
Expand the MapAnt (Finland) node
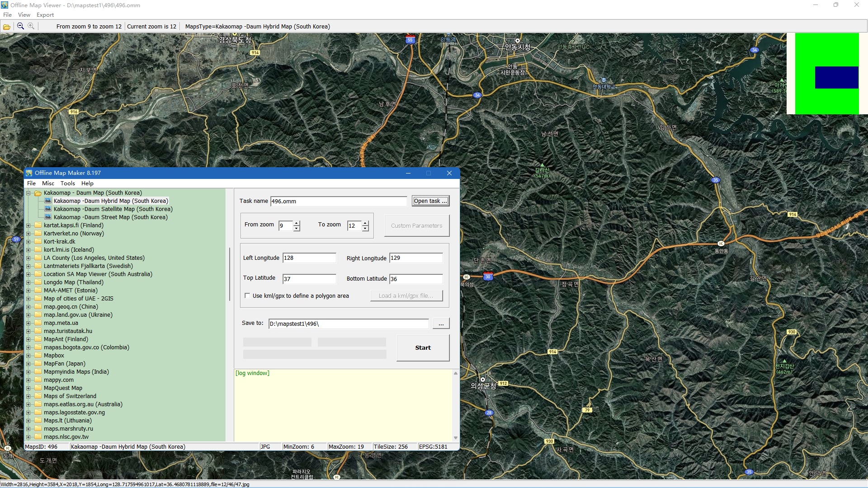(x=28, y=339)
